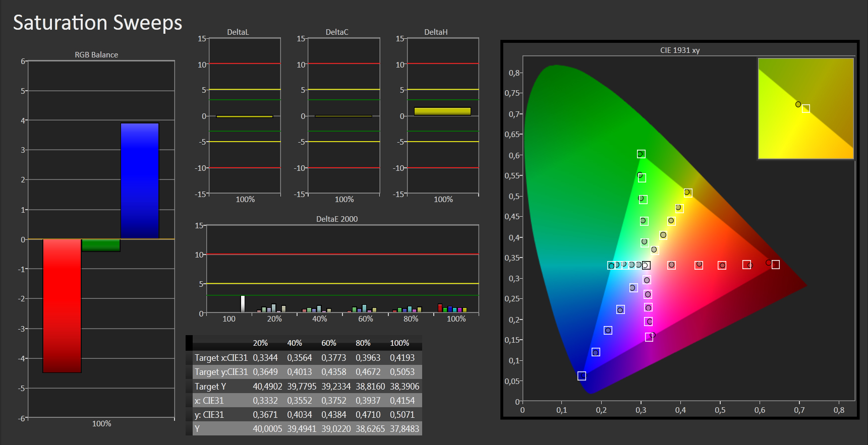Click the measured Y value 40,0005
This screenshot has width=868, height=445.
267,429
